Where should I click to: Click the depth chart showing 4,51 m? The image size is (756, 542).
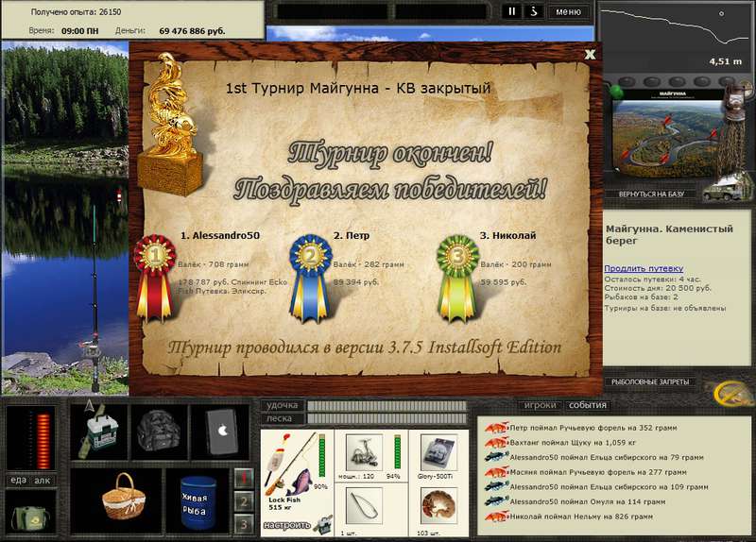tap(675, 37)
